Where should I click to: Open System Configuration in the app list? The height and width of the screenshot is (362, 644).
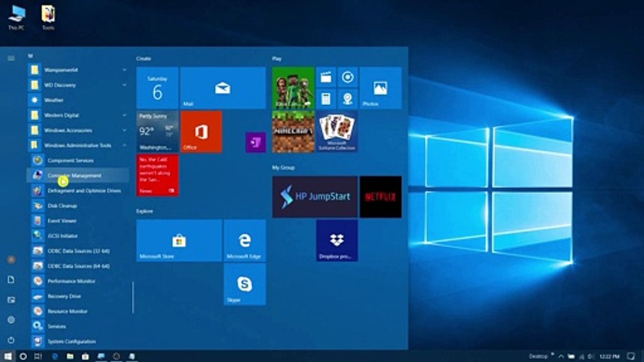click(x=78, y=341)
